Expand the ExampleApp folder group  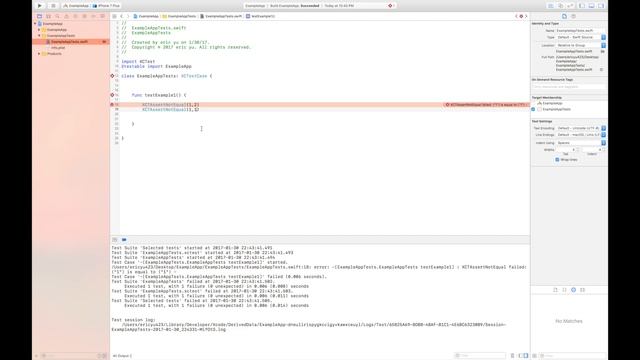pos(39,30)
